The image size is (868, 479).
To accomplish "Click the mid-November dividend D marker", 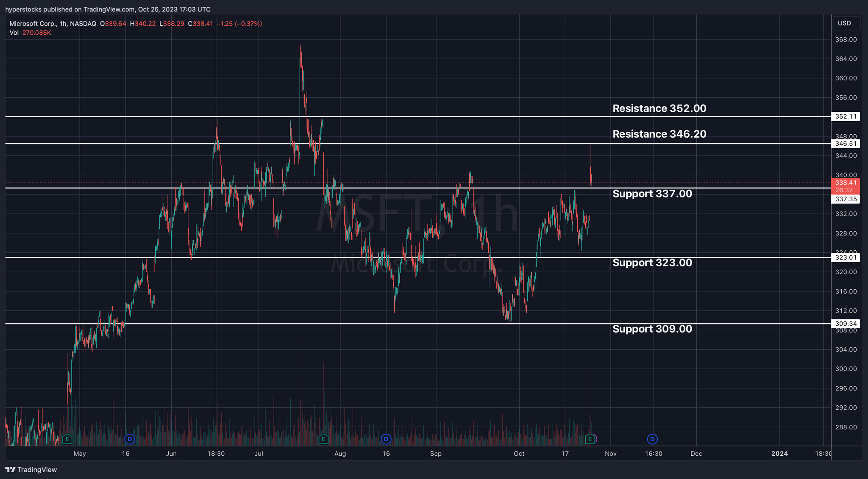I will 652,439.
